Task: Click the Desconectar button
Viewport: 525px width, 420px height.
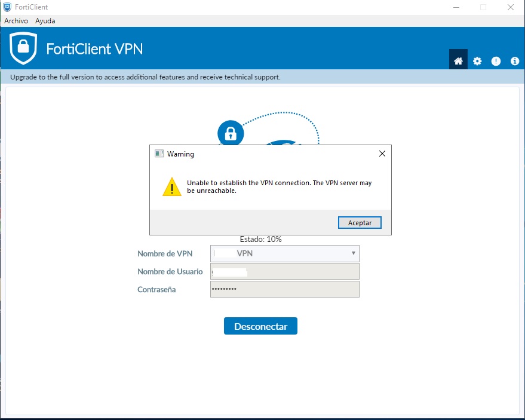Action: (260, 326)
